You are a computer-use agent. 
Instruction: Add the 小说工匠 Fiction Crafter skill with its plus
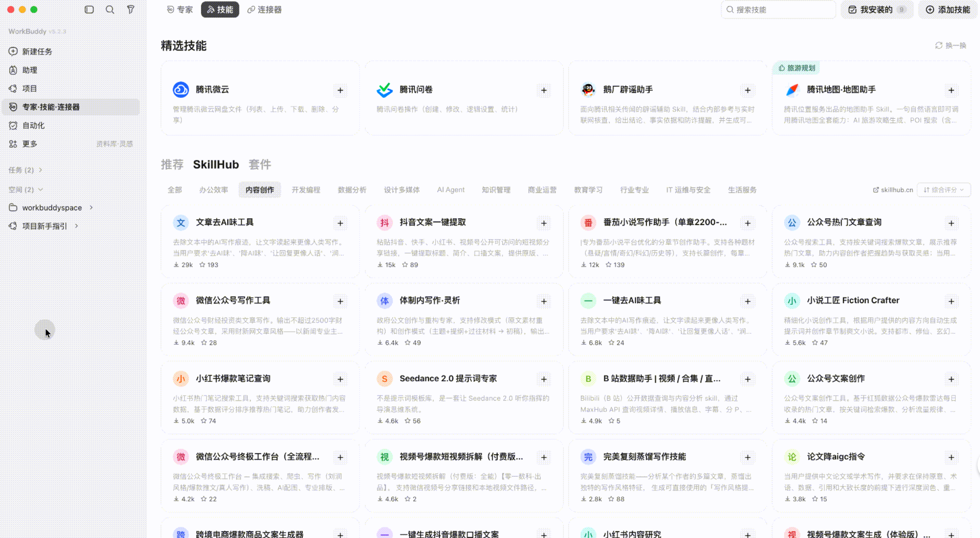point(951,301)
